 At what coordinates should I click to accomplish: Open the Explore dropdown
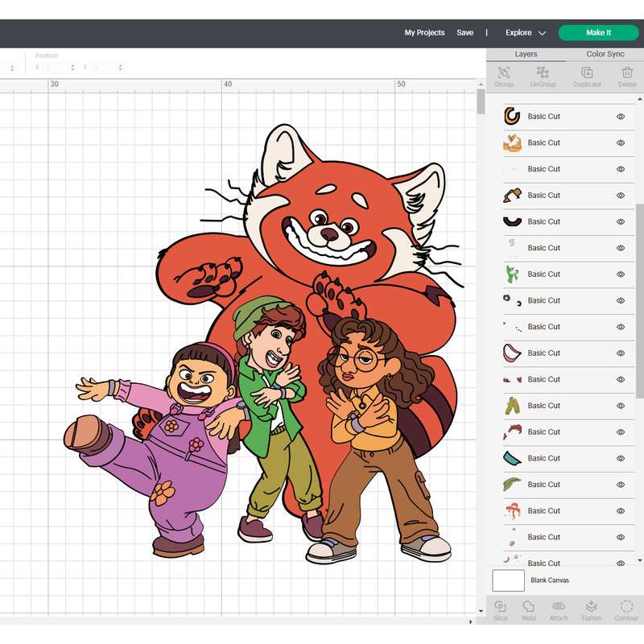[x=525, y=33]
